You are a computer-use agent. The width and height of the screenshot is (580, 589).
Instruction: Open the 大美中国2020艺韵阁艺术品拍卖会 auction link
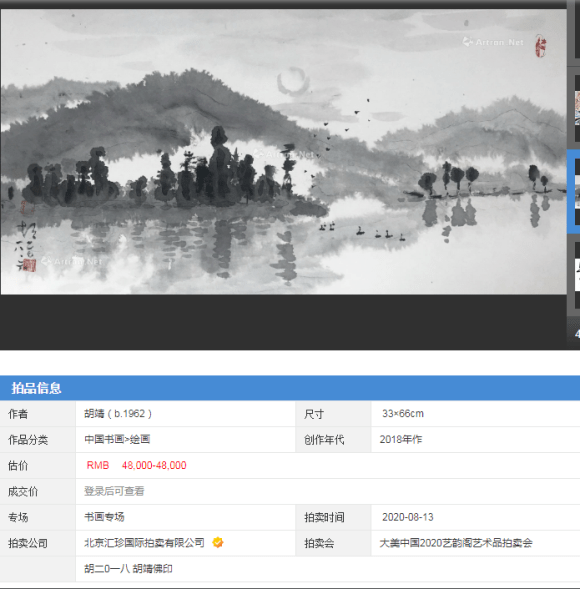[x=456, y=543]
